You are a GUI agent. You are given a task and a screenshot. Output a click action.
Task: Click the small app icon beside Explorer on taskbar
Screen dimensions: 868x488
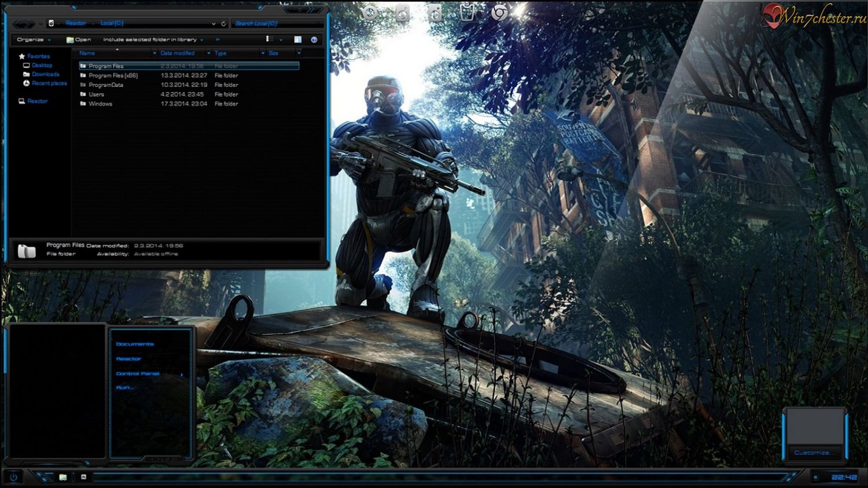click(x=83, y=477)
